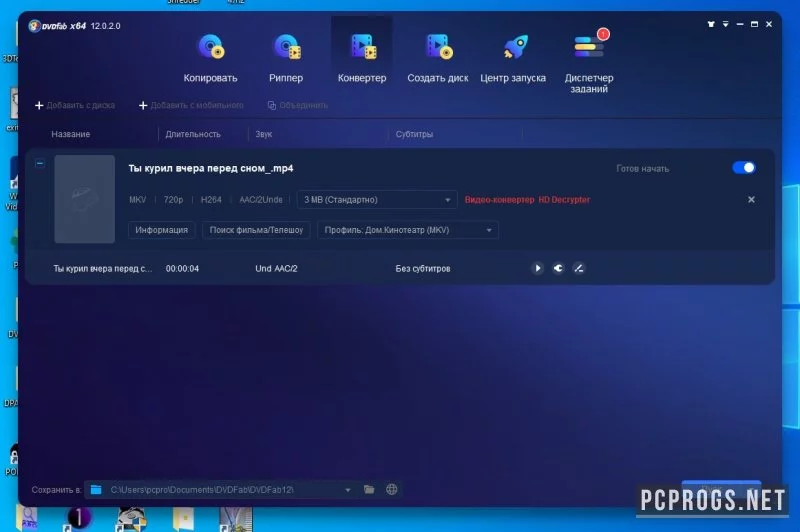This screenshot has width=800, height=532.
Task: Expand the save path dropdown arrow
Action: point(347,490)
